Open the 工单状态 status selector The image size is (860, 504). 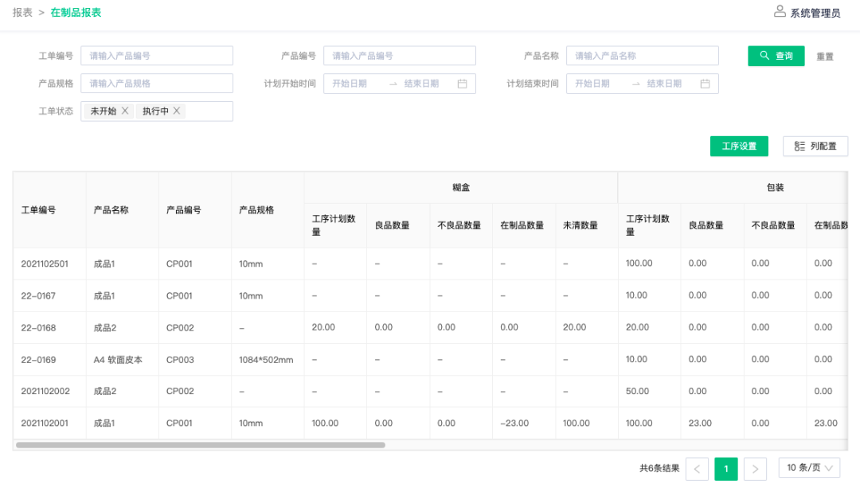(x=209, y=111)
